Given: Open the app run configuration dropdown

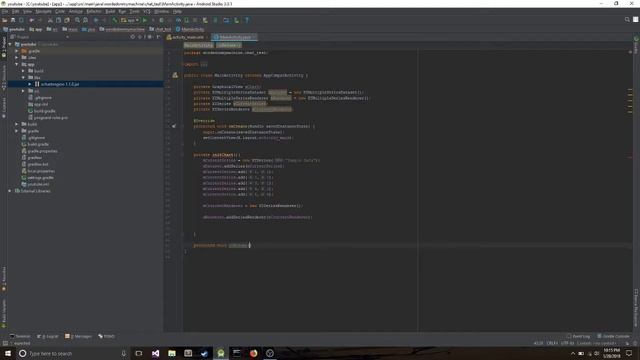Looking at the screenshot, I should click(x=130, y=20).
